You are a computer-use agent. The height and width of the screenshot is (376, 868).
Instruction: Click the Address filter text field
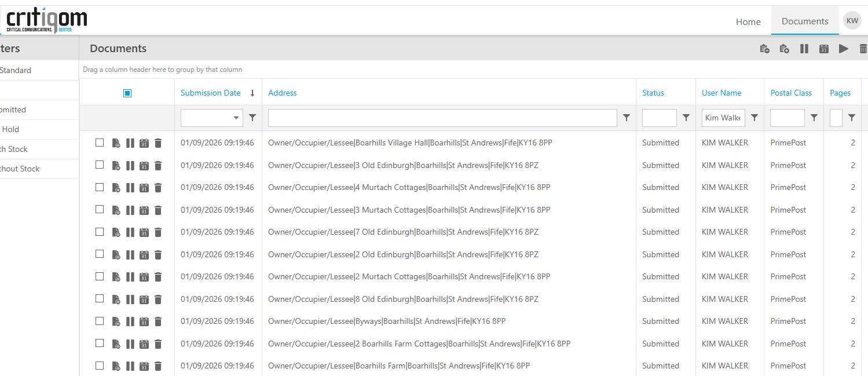click(x=442, y=118)
